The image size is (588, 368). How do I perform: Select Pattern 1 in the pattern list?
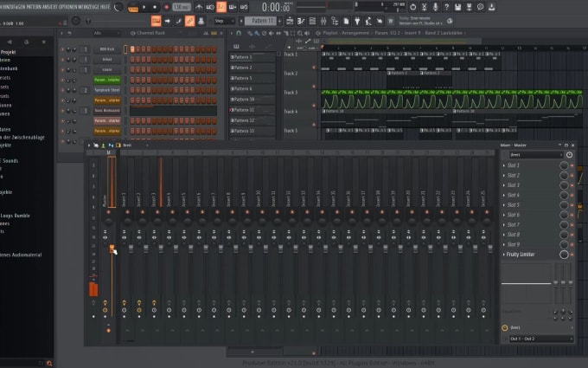(252, 57)
